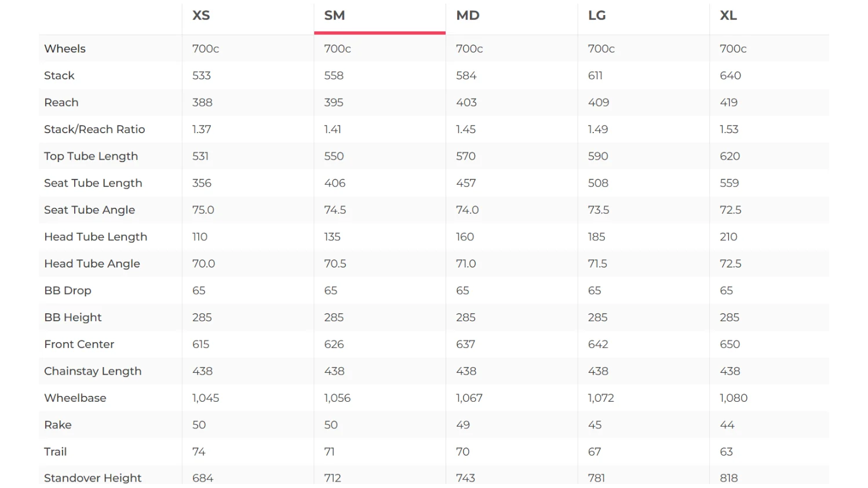Click the Wheels row label
This screenshot has width=868, height=488.
(65, 49)
